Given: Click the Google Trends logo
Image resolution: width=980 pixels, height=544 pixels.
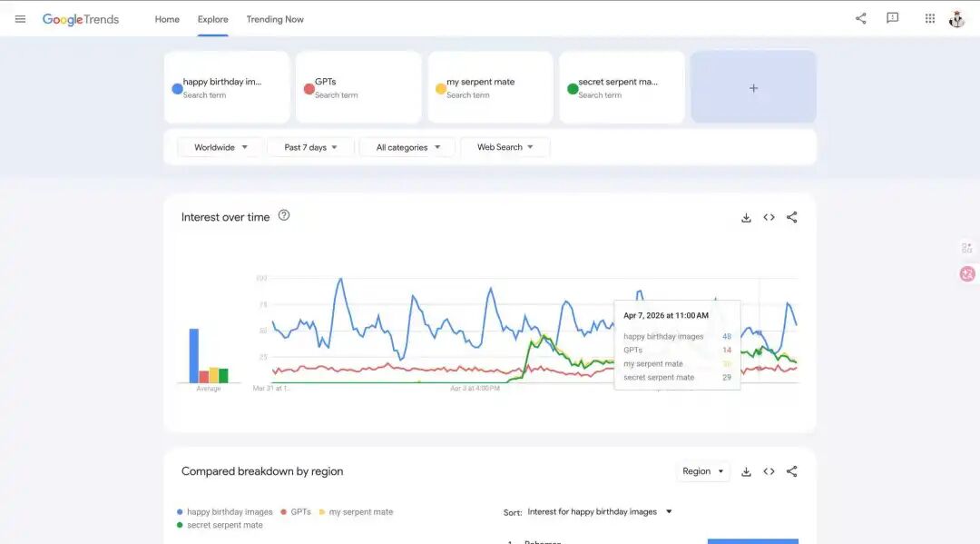Looking at the screenshot, I should (81, 19).
